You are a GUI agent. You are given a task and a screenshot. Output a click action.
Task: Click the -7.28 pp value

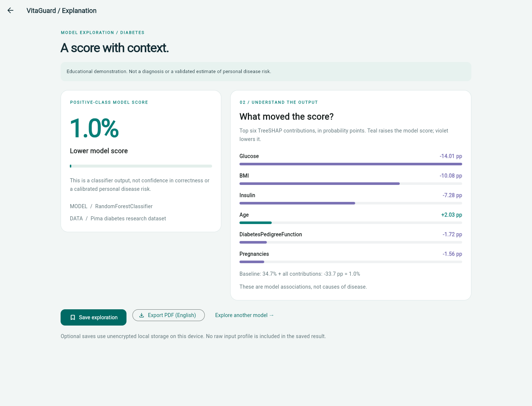coord(452,195)
